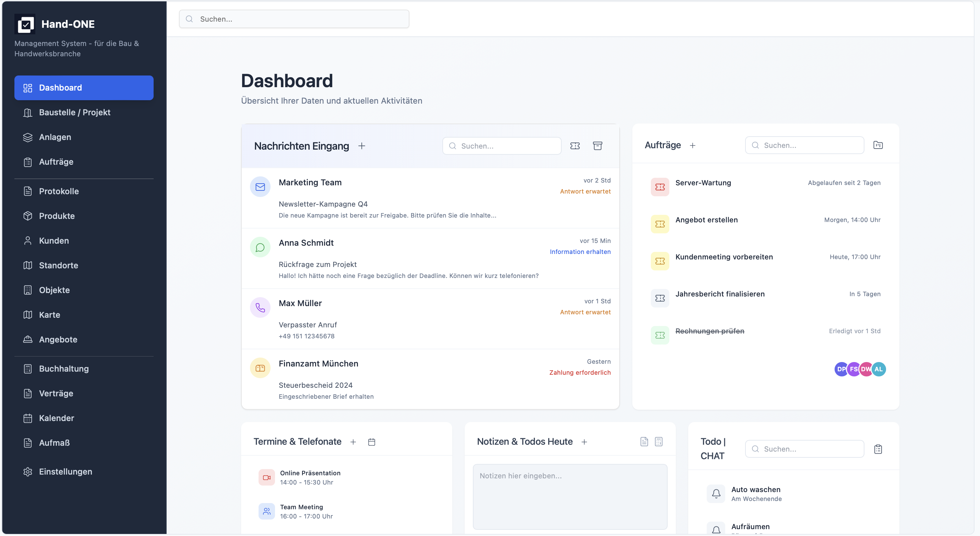The image size is (980, 536).
Task: Toggle completed Rechnungen prüfen status icon
Action: point(660,335)
